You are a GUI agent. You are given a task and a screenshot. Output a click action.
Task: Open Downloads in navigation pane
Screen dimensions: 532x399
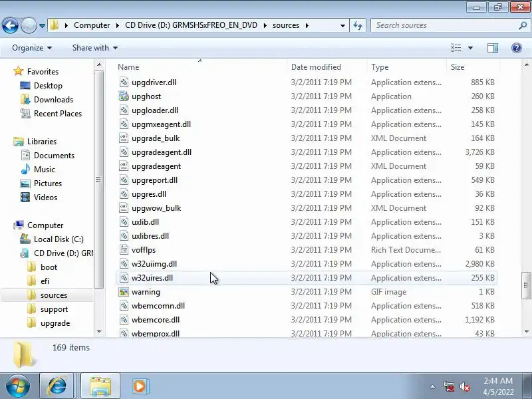[x=53, y=99]
